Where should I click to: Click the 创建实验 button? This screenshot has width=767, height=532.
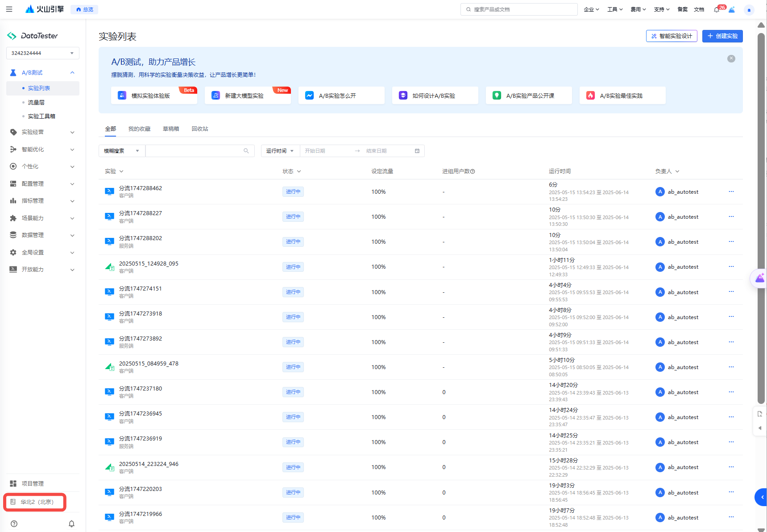coord(722,36)
